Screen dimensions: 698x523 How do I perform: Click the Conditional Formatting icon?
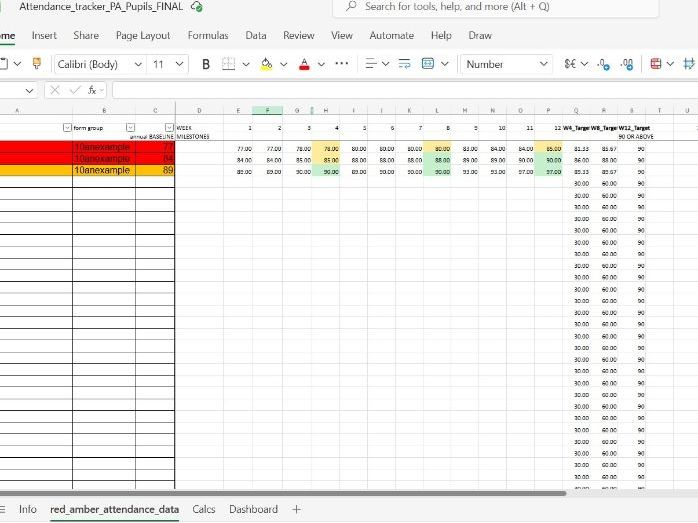point(656,64)
